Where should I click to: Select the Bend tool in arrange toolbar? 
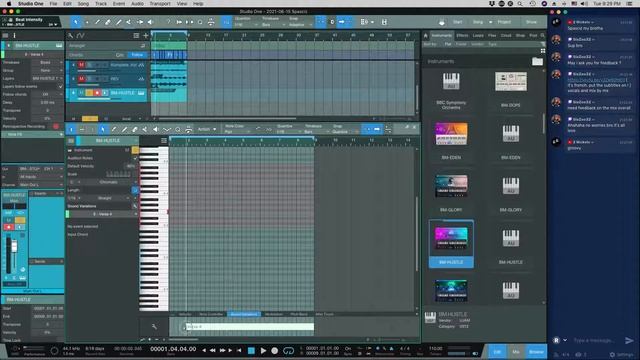[140, 22]
